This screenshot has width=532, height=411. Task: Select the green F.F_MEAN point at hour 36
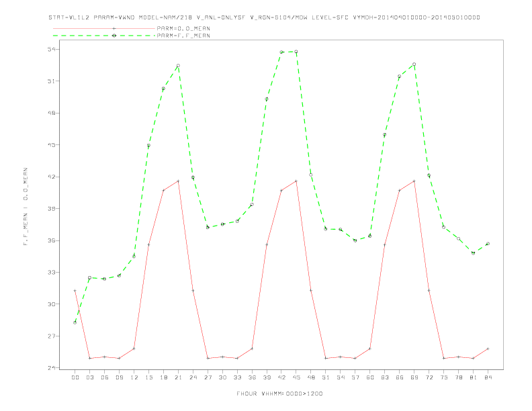pyautogui.click(x=252, y=204)
